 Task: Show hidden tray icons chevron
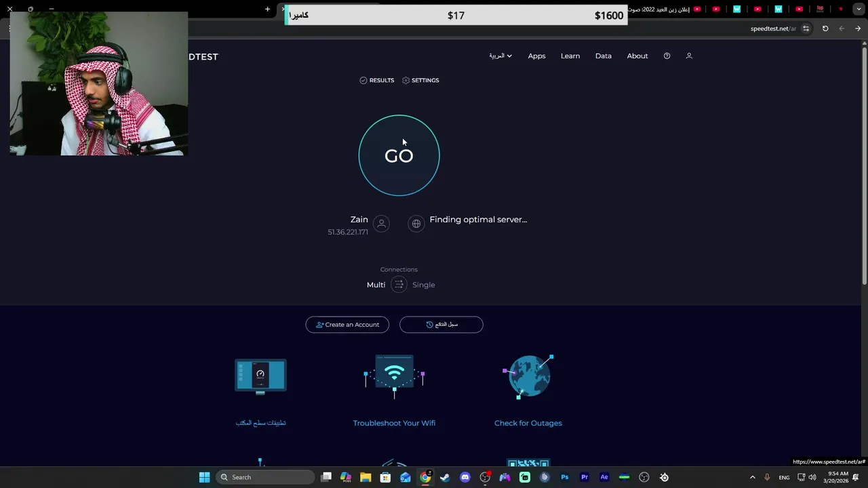click(x=752, y=477)
